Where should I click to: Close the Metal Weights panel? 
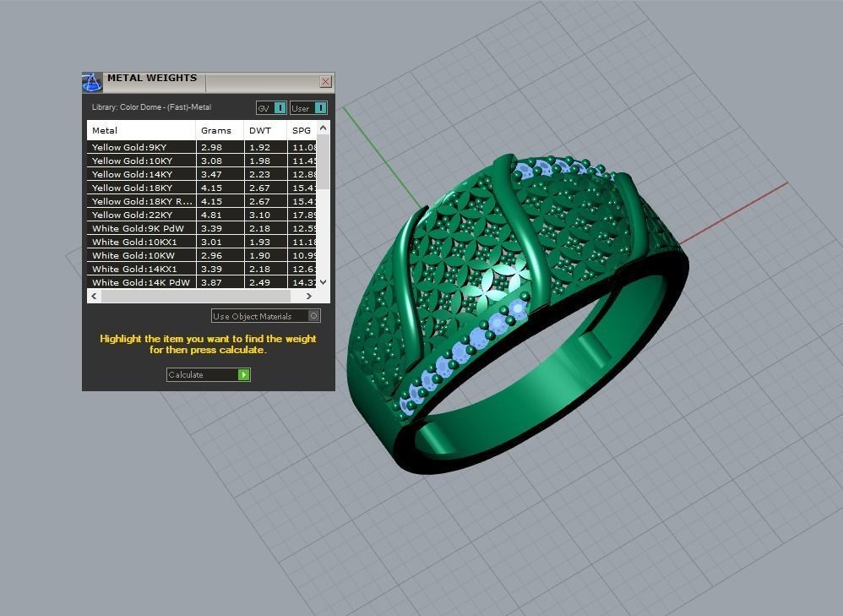point(325,81)
